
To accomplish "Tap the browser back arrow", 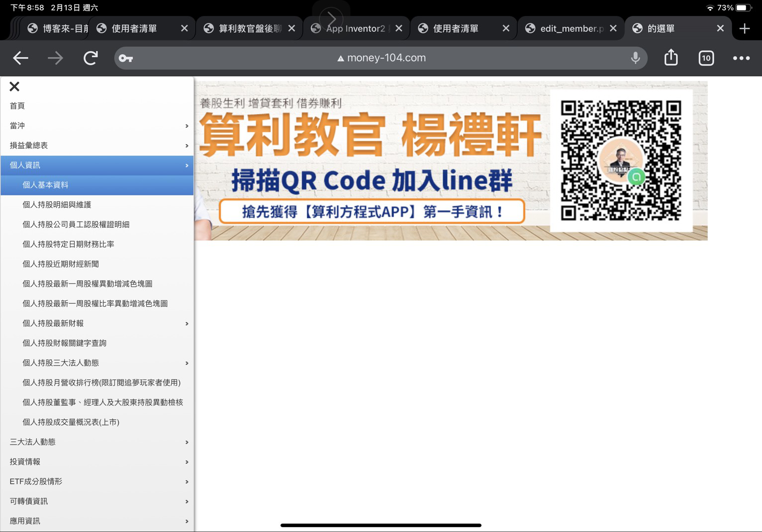I will pyautogui.click(x=20, y=58).
